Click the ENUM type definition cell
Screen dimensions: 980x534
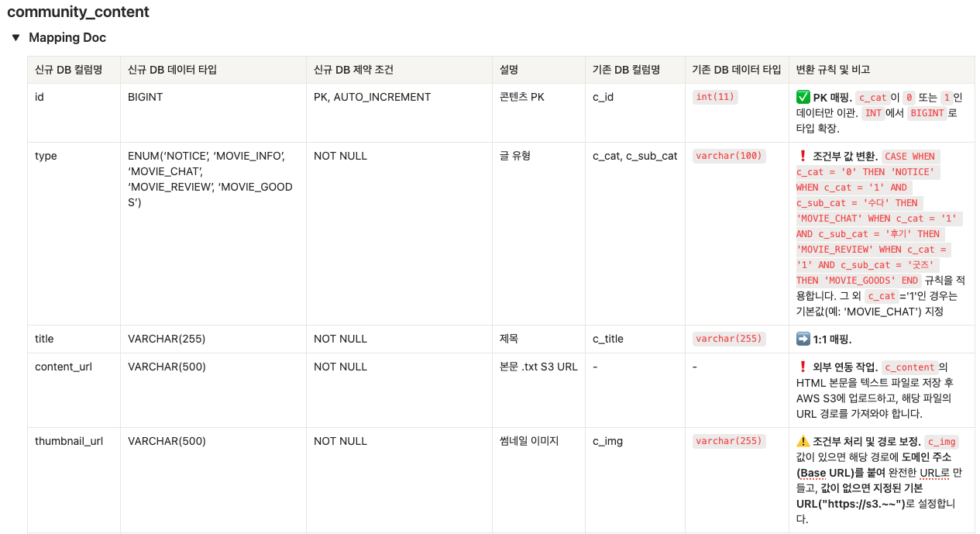coord(211,179)
